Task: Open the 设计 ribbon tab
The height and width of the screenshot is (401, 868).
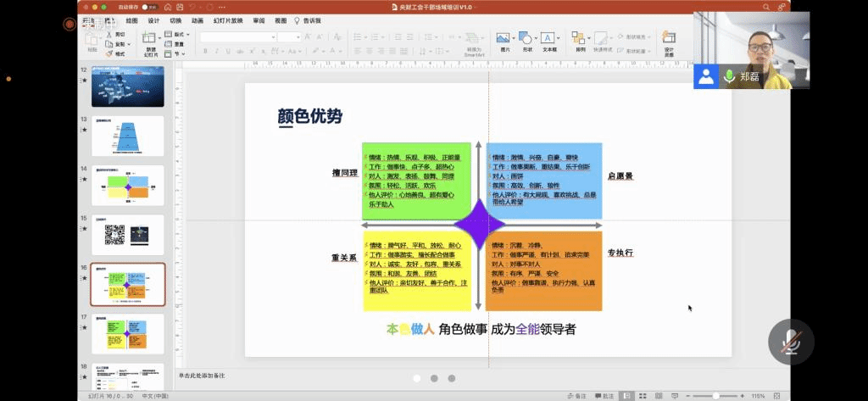Action: tap(153, 20)
